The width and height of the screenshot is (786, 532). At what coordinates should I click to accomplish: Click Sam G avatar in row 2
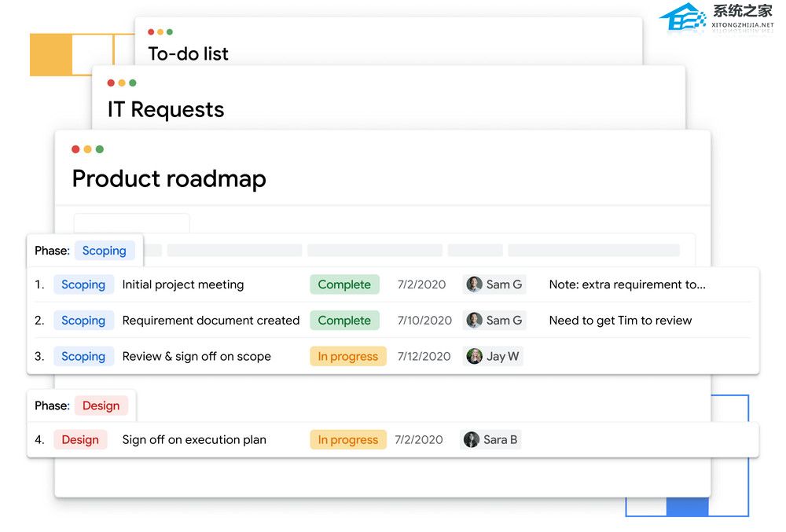(474, 321)
